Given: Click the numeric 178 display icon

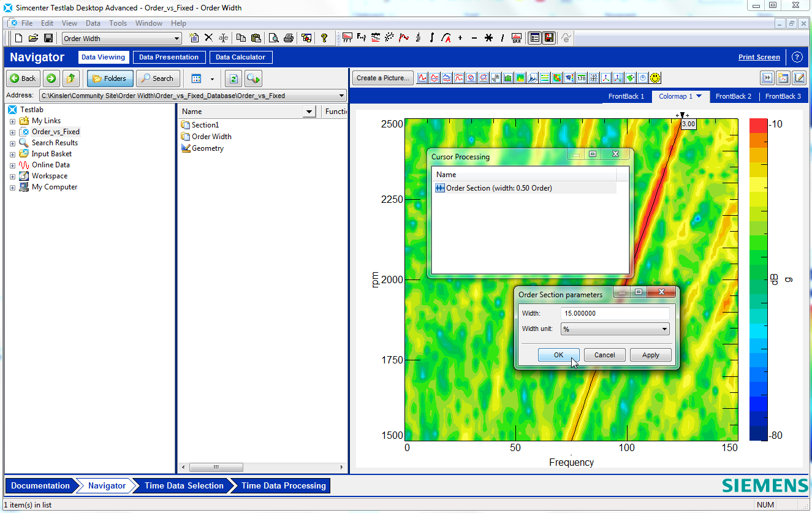Looking at the screenshot, I should point(582,78).
